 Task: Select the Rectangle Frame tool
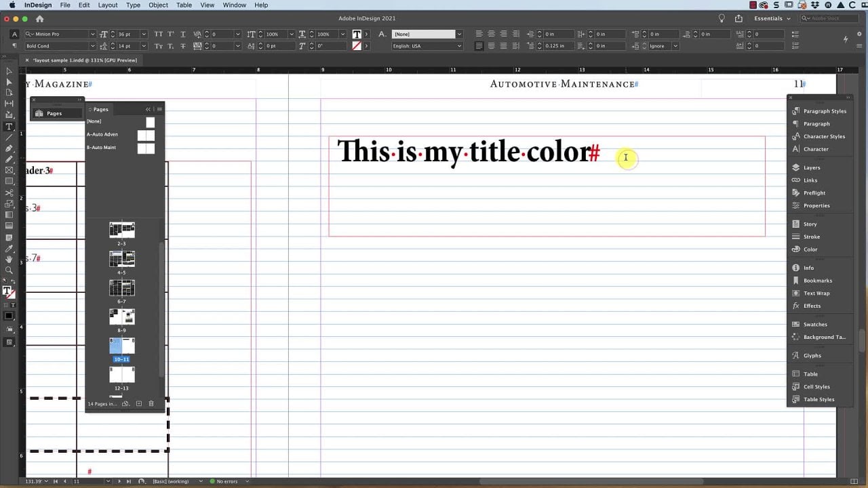click(x=9, y=170)
